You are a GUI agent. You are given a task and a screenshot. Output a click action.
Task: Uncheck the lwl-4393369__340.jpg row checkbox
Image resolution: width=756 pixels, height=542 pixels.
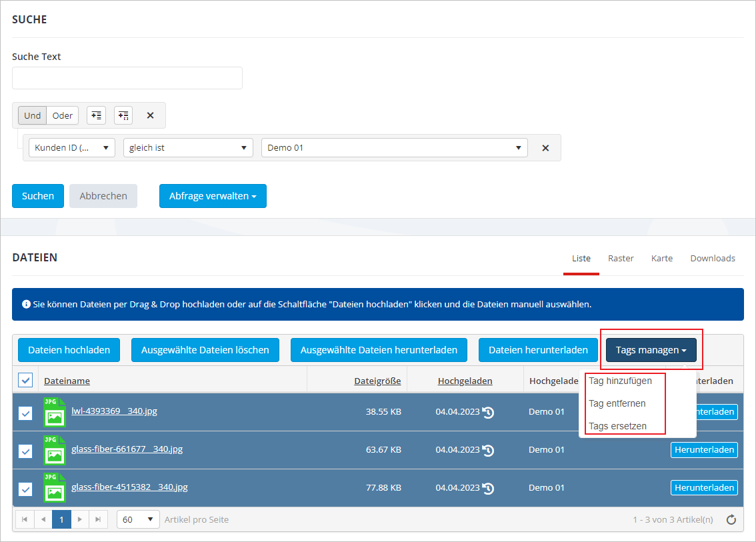coord(25,413)
